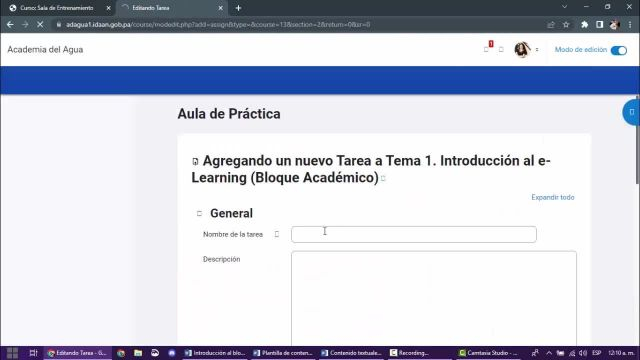The image size is (640, 360).
Task: Stop loading the page
Action: (x=40, y=24)
